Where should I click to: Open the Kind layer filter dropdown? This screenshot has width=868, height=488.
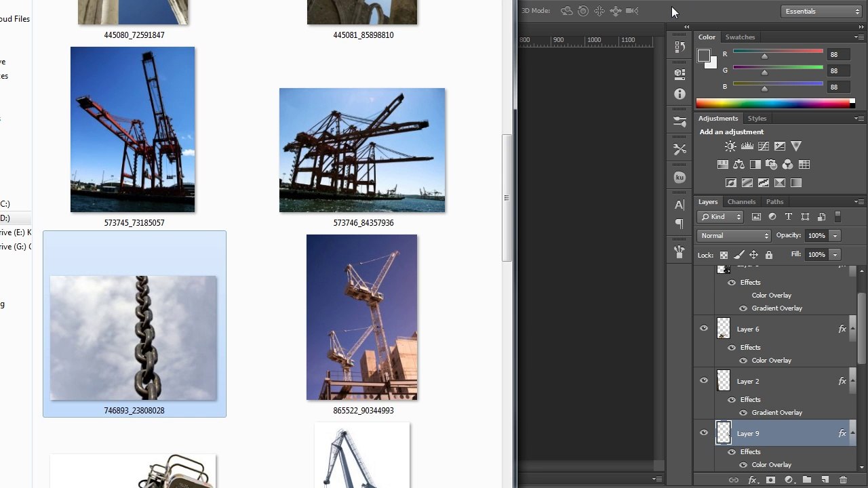click(x=720, y=217)
